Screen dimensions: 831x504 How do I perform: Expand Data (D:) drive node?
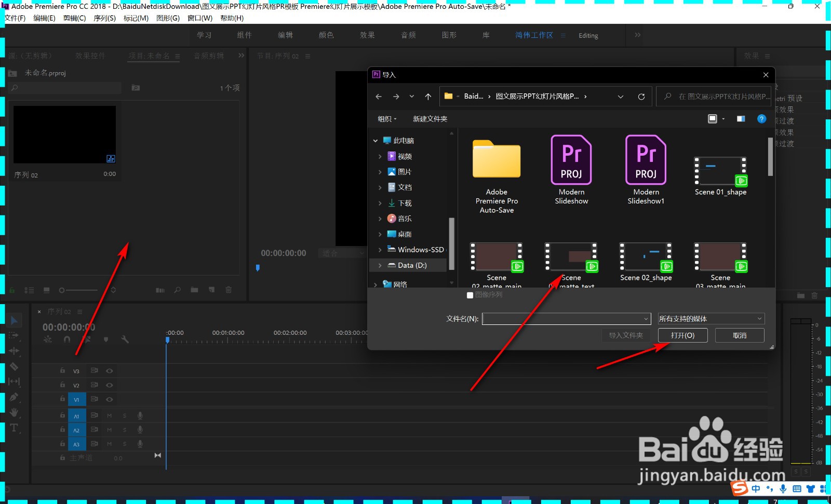(x=380, y=265)
